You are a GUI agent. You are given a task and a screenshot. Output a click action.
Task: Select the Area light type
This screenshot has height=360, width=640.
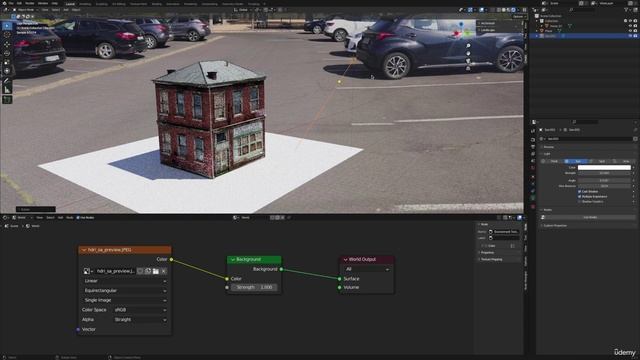[624, 161]
